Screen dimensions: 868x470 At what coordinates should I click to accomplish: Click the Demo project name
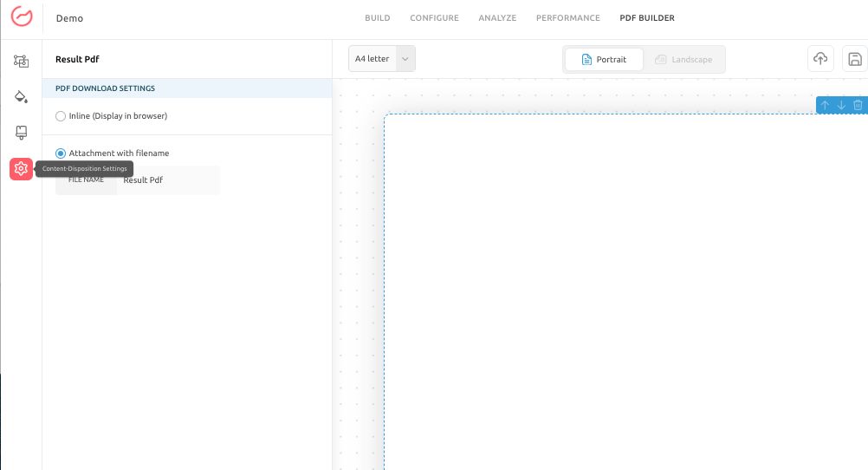[x=70, y=18]
